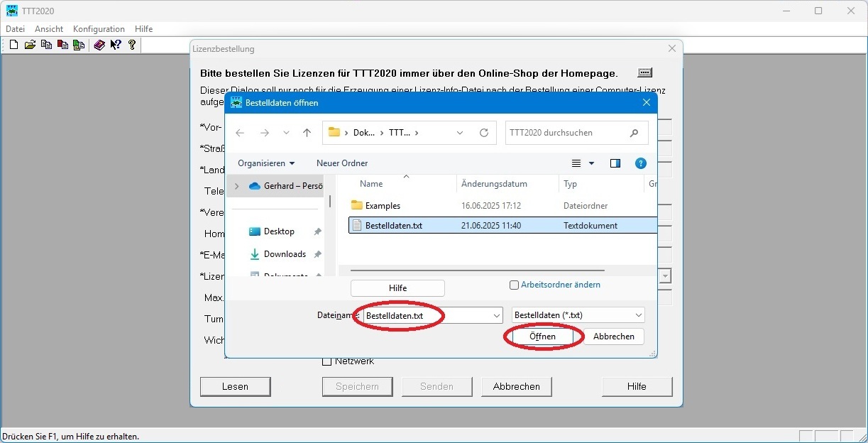
Task: Click the Hilfe button in the file dialog
Action: pyautogui.click(x=397, y=288)
